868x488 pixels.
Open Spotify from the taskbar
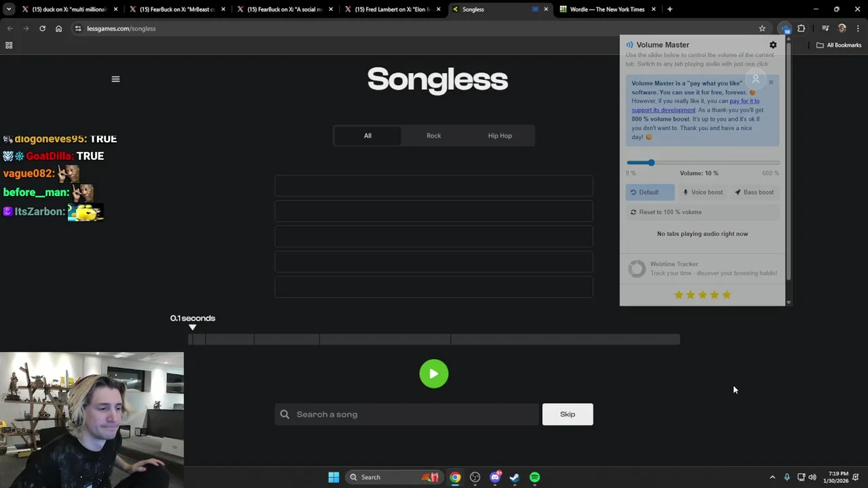tap(534, 477)
